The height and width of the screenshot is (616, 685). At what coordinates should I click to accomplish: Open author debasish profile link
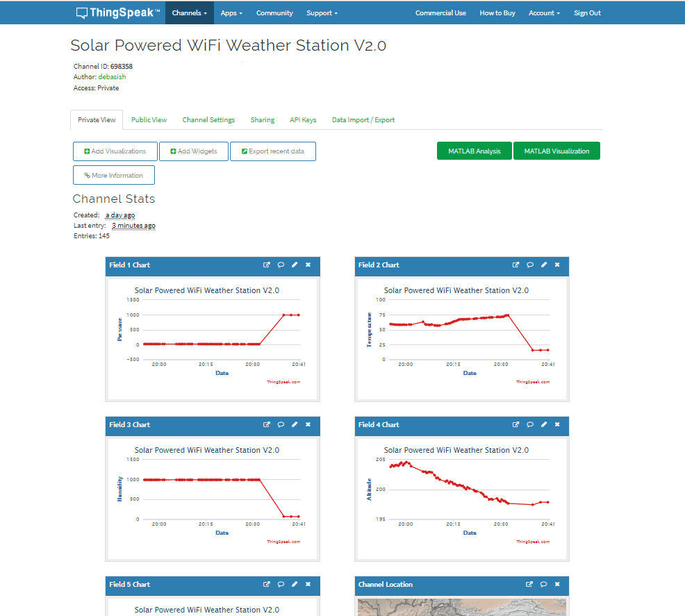point(112,77)
